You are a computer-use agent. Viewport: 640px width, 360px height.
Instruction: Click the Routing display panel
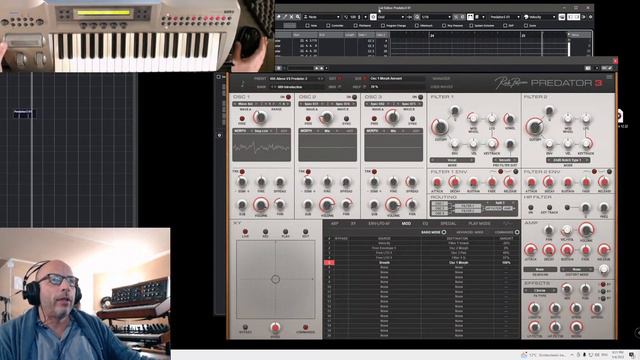[x=474, y=208]
